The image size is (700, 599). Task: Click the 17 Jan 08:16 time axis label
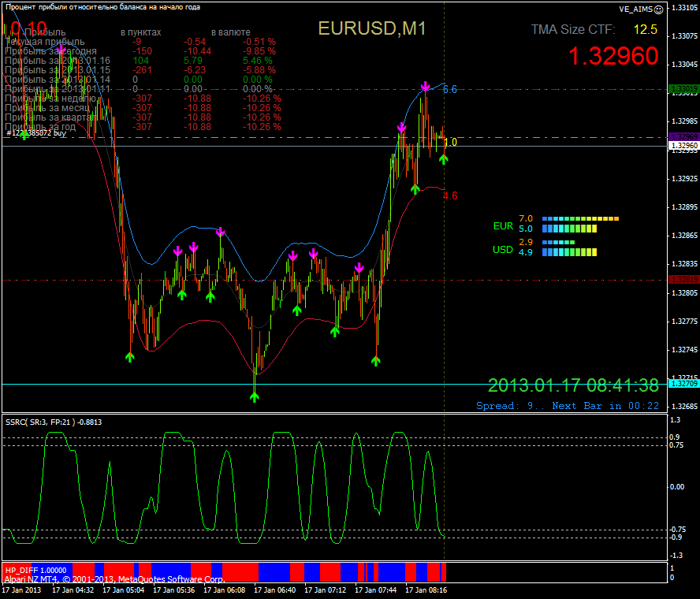(x=426, y=590)
